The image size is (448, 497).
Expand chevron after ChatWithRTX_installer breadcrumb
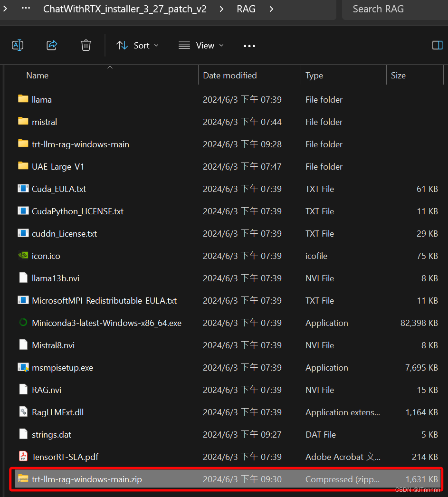pos(221,9)
